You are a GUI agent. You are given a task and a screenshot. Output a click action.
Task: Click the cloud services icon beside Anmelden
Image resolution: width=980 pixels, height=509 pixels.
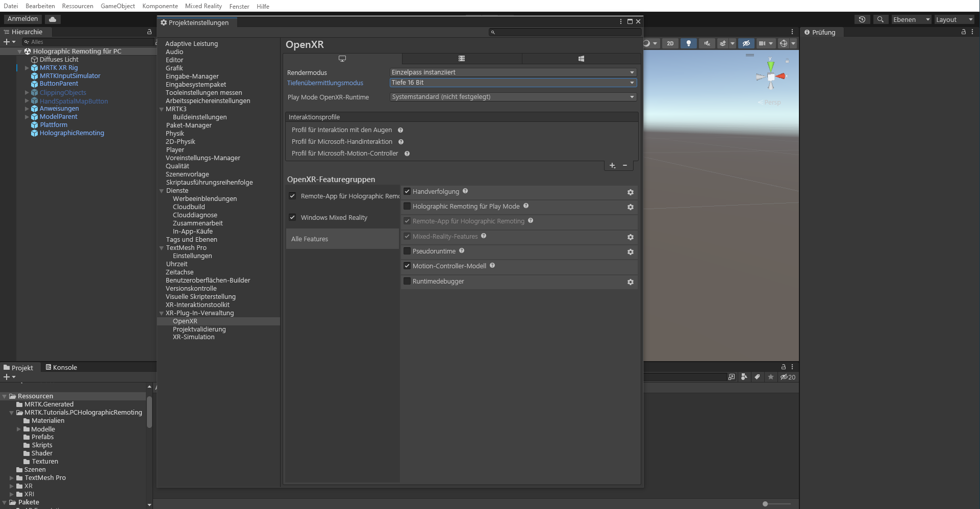[53, 18]
